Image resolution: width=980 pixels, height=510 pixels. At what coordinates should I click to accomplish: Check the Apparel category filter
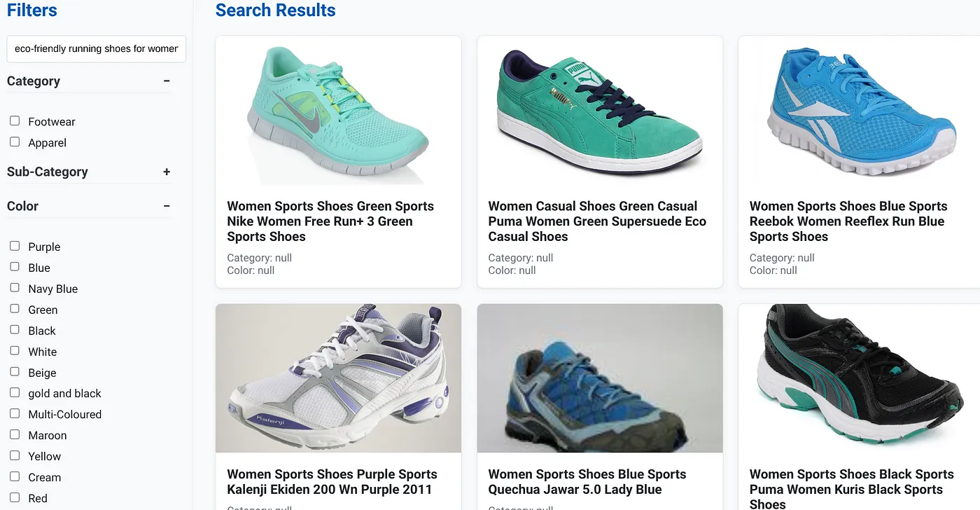click(15, 142)
